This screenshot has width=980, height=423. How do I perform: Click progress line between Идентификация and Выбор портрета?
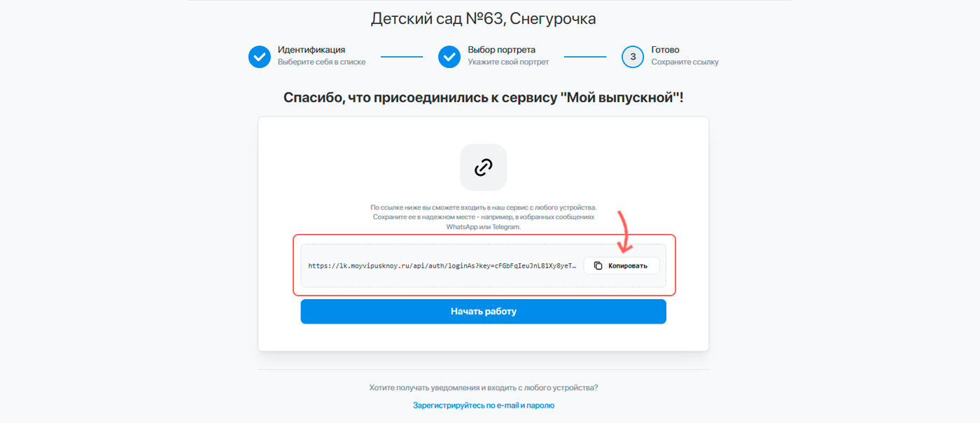[402, 57]
